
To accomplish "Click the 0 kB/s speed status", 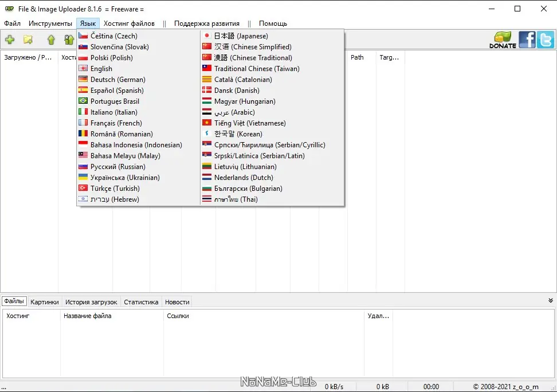I will pyautogui.click(x=334, y=387).
